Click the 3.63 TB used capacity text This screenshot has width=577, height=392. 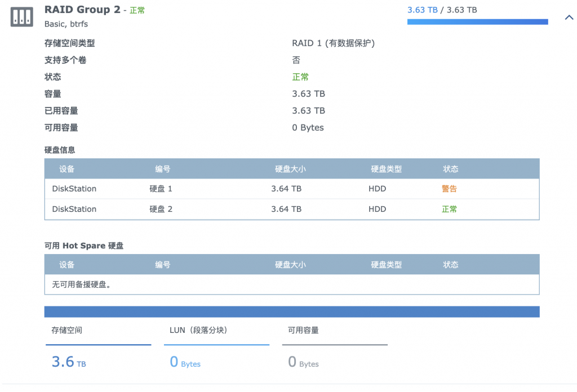tap(422, 10)
